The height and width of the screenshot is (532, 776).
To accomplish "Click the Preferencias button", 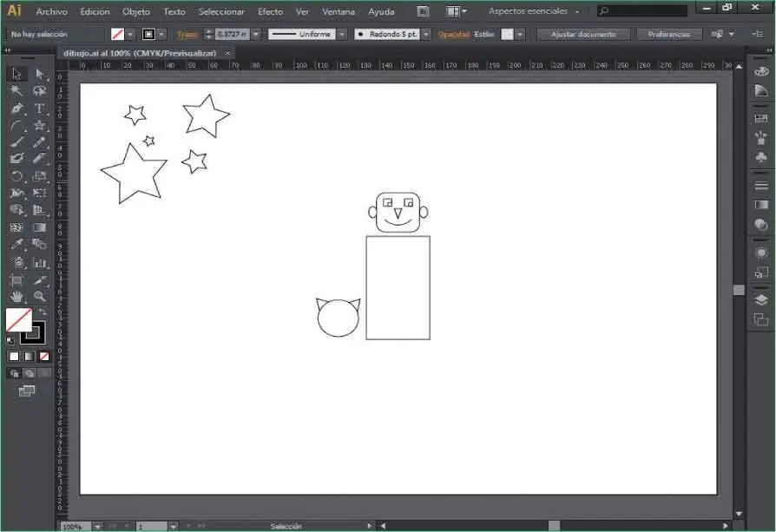I will point(669,34).
